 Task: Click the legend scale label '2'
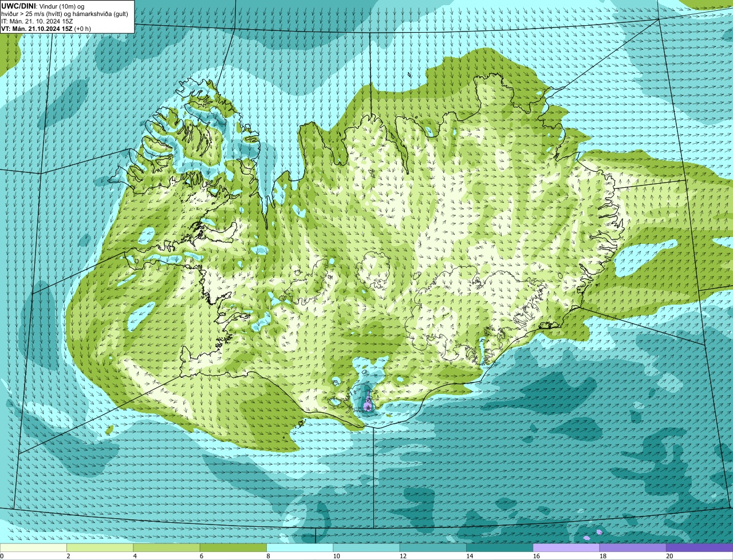[68, 556]
